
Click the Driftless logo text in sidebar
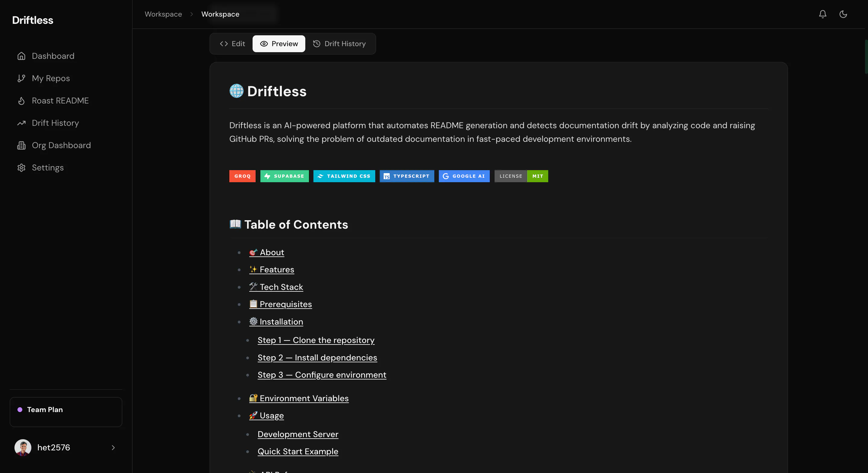tap(33, 20)
